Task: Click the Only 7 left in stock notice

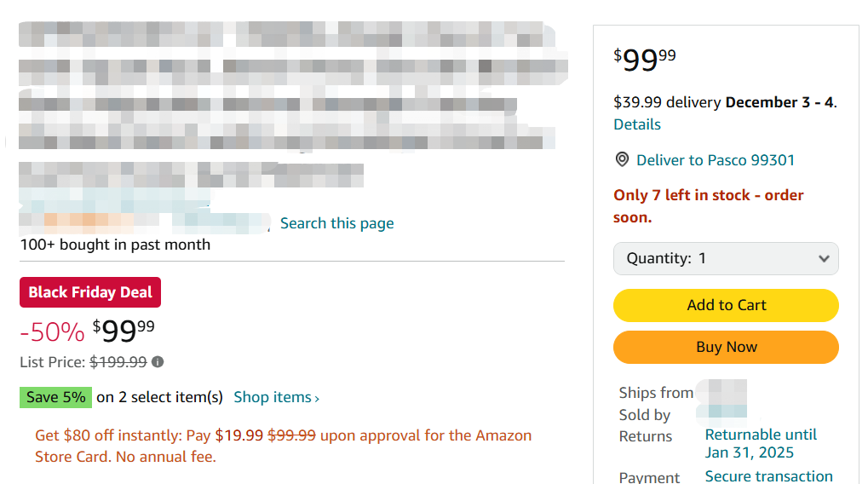Action: [708, 206]
